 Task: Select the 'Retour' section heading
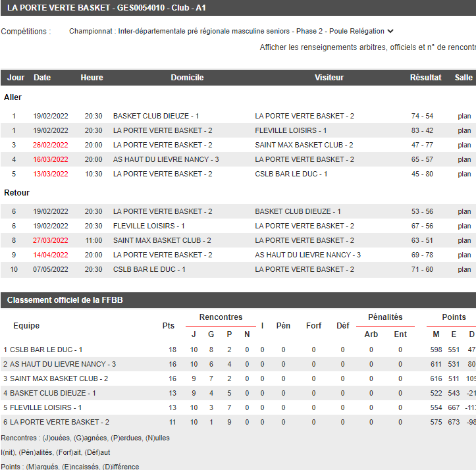[x=16, y=192]
